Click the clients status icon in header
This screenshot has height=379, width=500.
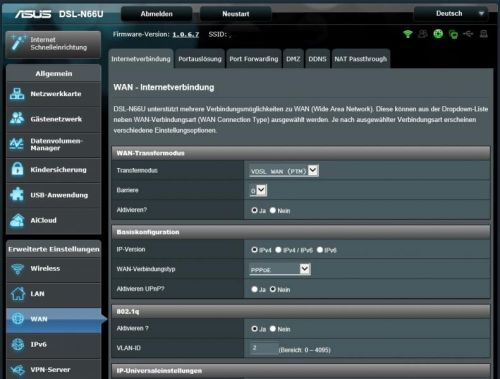point(423,34)
